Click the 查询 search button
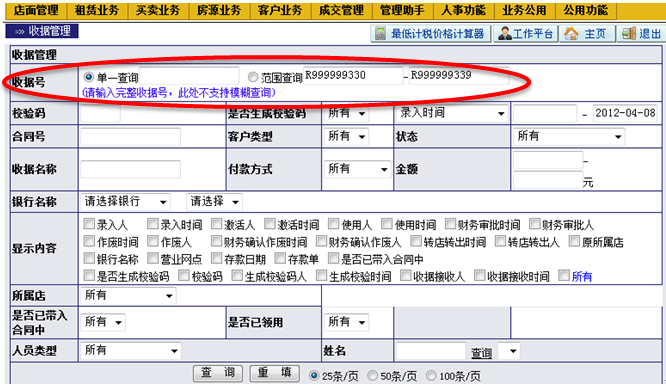 [218, 373]
